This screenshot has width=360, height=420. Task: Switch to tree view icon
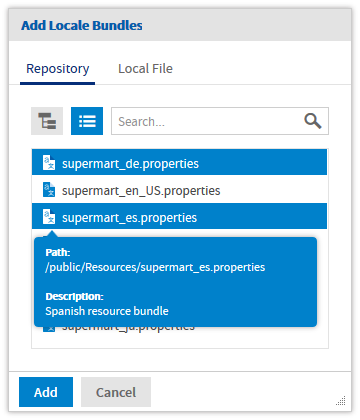tap(47, 121)
